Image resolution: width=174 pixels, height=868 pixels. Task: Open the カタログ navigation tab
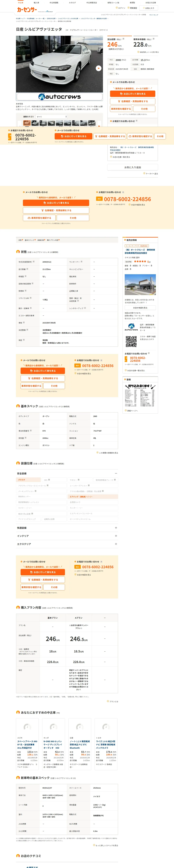[72, 3]
